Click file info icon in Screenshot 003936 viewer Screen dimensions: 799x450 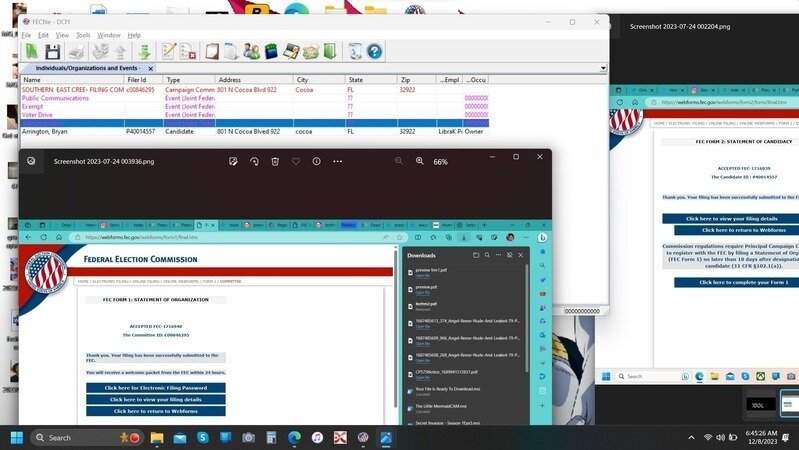316,161
